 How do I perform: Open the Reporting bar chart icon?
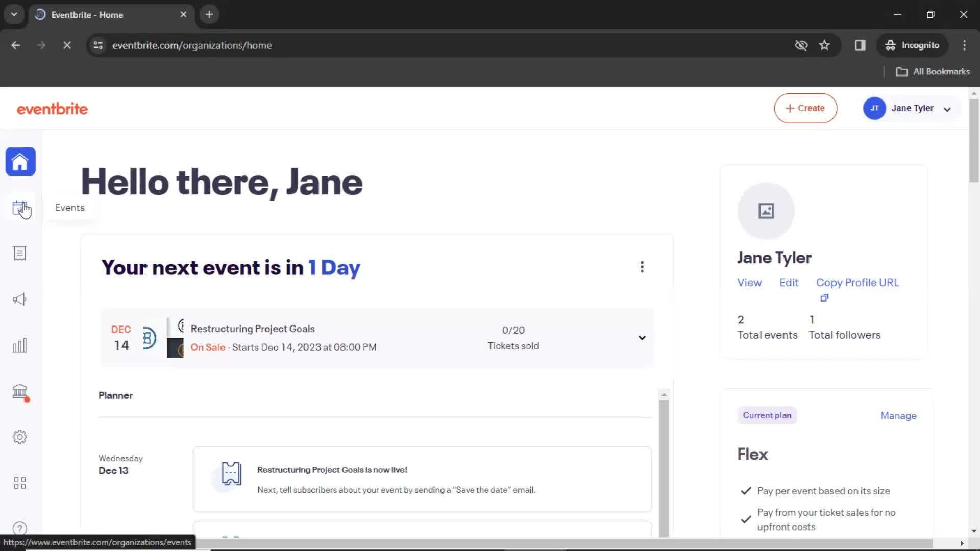(20, 345)
